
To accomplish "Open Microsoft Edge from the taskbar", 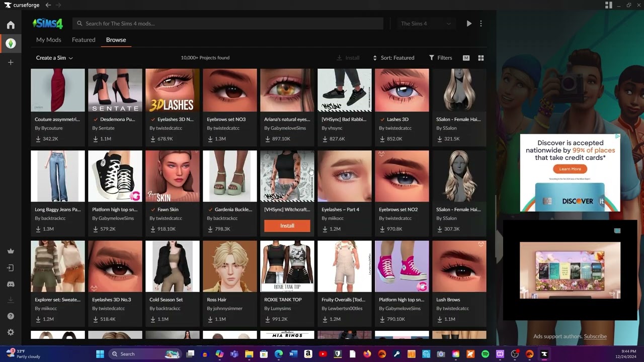I will click(279, 354).
